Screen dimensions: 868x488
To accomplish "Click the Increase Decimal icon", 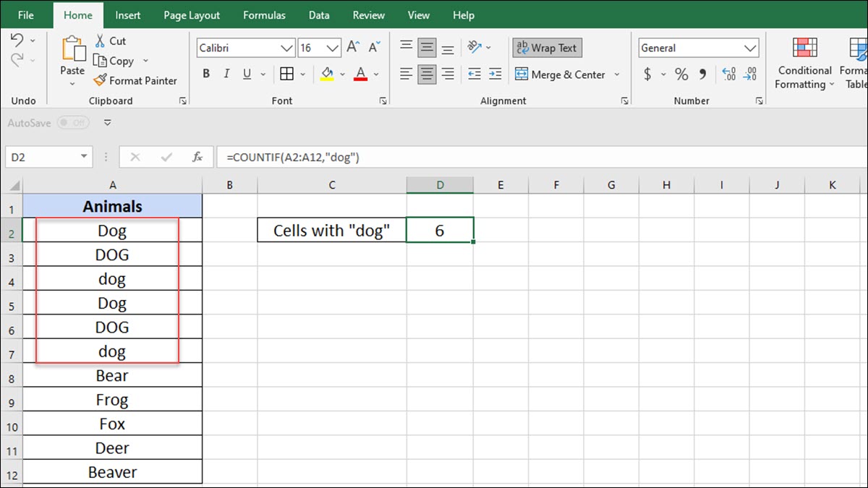I will 729,74.
